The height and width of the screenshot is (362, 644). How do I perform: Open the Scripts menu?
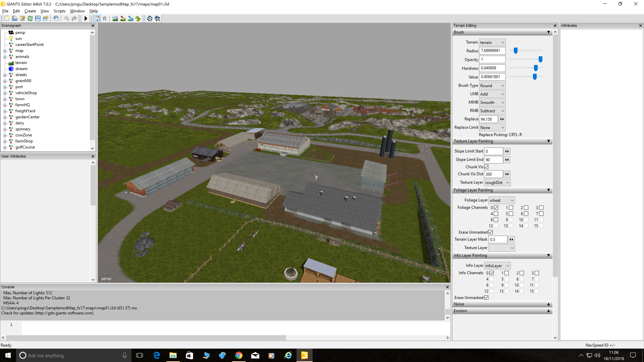coord(60,11)
